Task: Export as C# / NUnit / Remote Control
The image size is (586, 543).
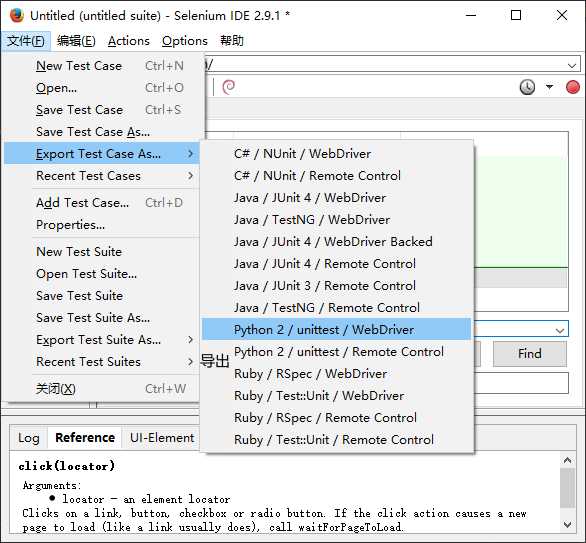Action: pyautogui.click(x=337, y=176)
